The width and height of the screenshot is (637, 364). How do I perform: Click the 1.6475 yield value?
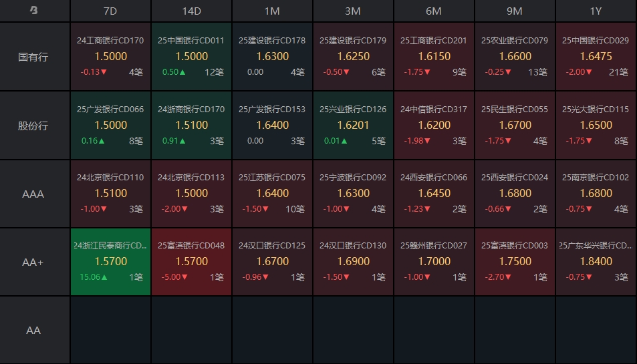tap(596, 56)
